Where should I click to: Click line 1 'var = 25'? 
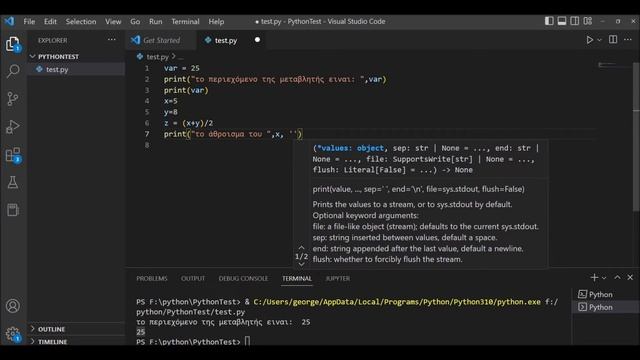coord(182,68)
